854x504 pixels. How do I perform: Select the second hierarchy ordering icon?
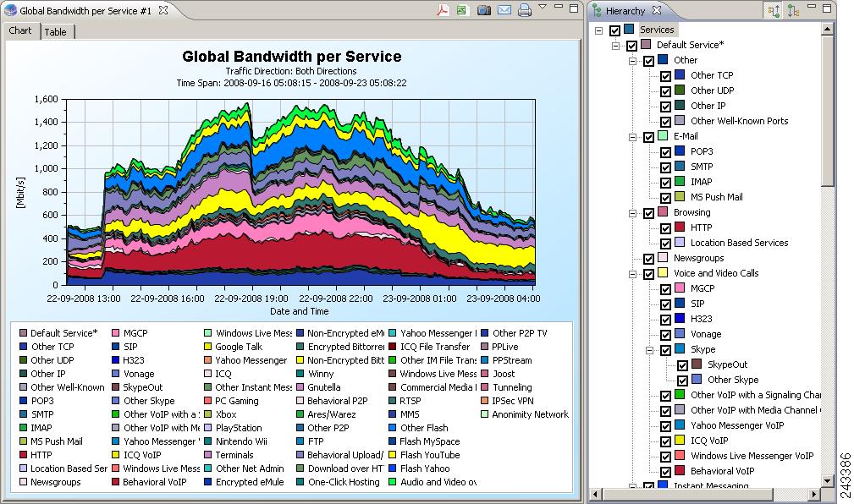[790, 10]
